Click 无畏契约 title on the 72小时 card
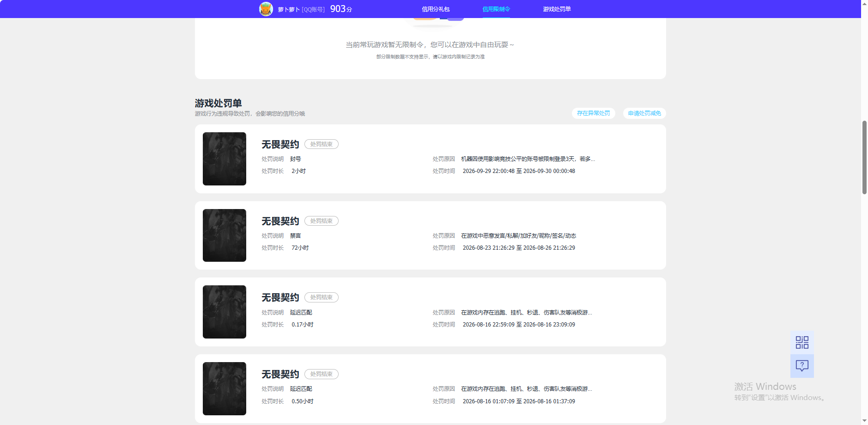The width and height of the screenshot is (868, 425). (280, 221)
